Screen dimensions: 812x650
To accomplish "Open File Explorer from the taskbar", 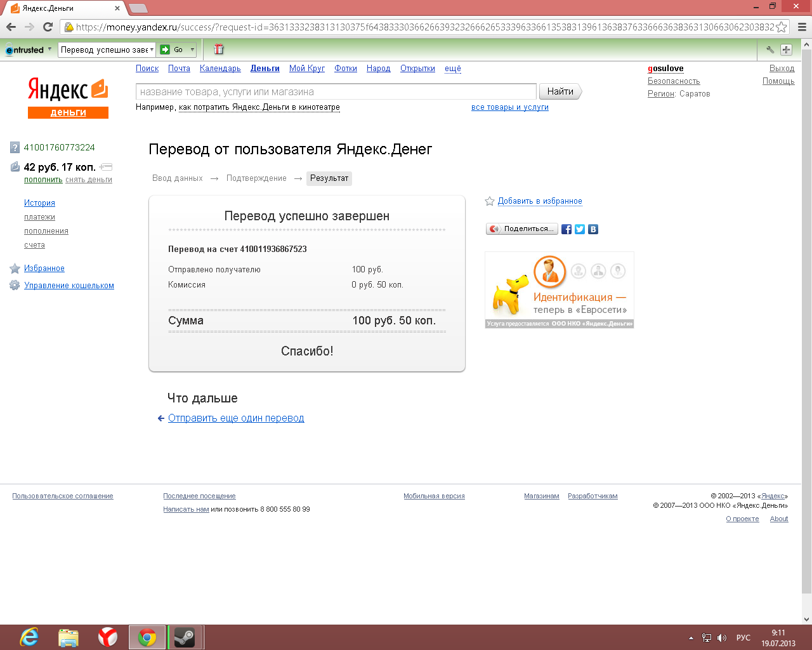I will click(69, 637).
